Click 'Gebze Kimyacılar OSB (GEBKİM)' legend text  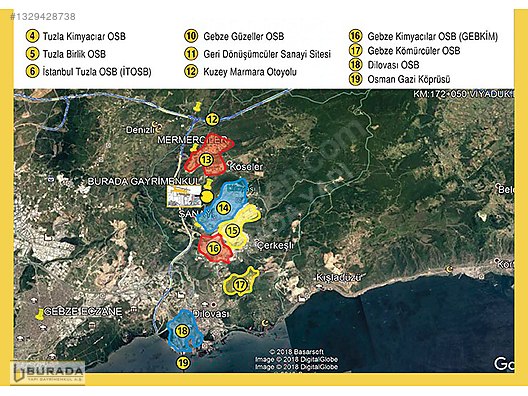pyautogui.click(x=432, y=36)
